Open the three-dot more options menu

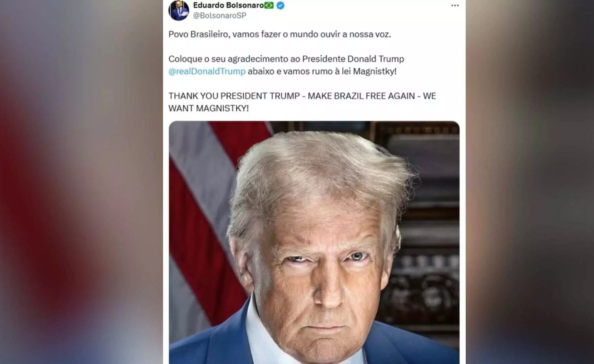point(455,5)
